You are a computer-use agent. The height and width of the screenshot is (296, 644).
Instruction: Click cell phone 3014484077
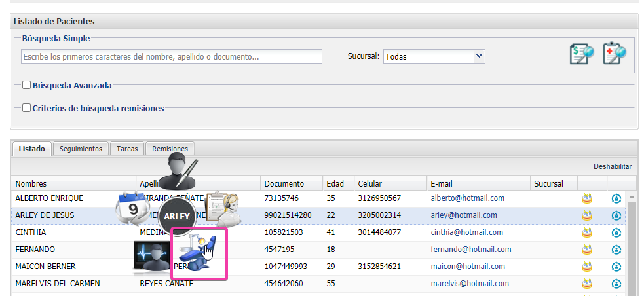[x=379, y=232]
